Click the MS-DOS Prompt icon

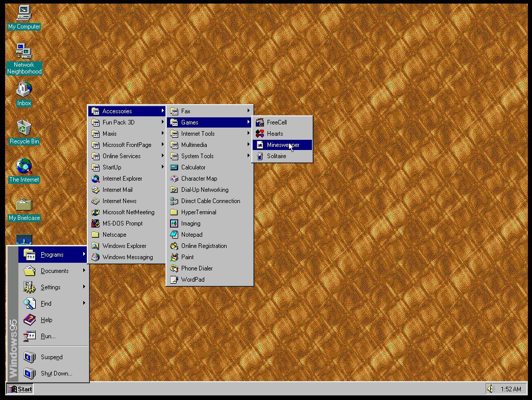95,223
